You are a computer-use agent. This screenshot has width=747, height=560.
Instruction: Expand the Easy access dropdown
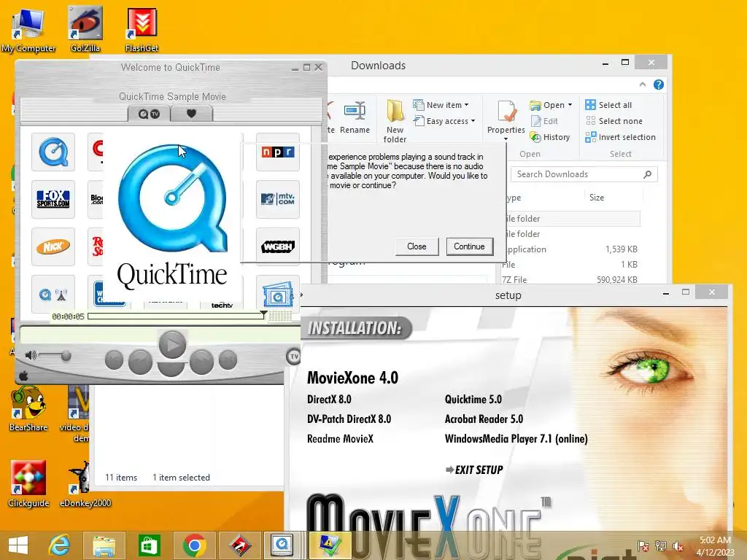pyautogui.click(x=444, y=121)
